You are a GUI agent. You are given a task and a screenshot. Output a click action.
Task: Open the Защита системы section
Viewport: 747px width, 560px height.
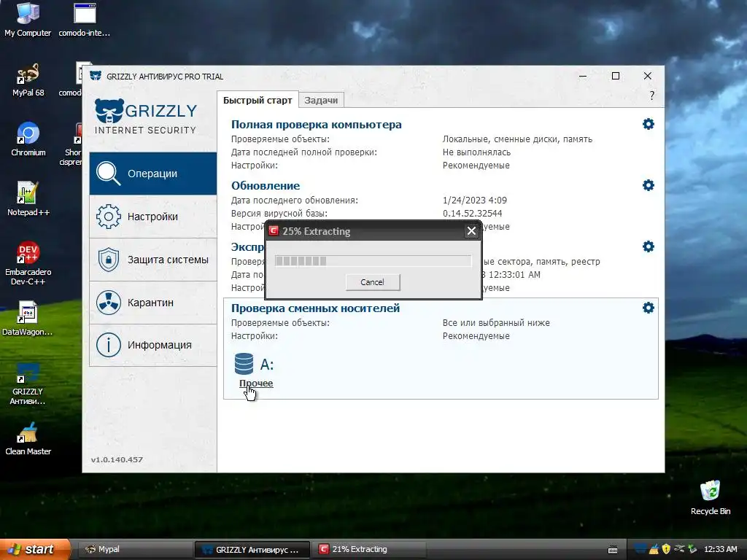(153, 260)
